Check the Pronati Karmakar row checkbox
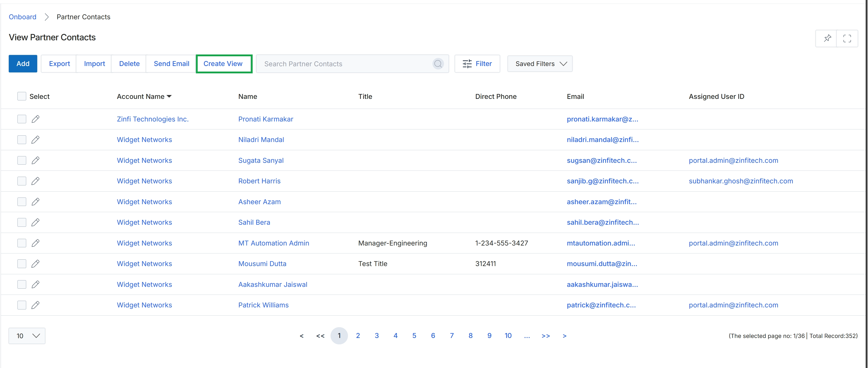The height and width of the screenshot is (368, 868). point(22,119)
